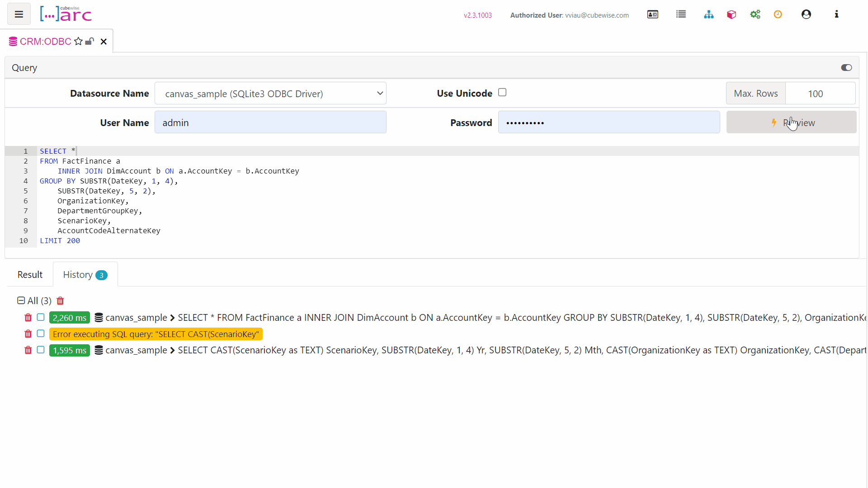
Task: Open the list icon in header
Action: [681, 14]
